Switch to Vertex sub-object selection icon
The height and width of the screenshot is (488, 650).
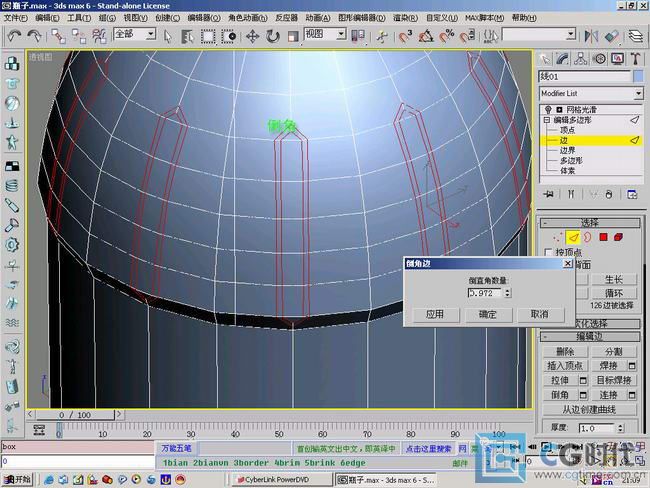[x=558, y=237]
